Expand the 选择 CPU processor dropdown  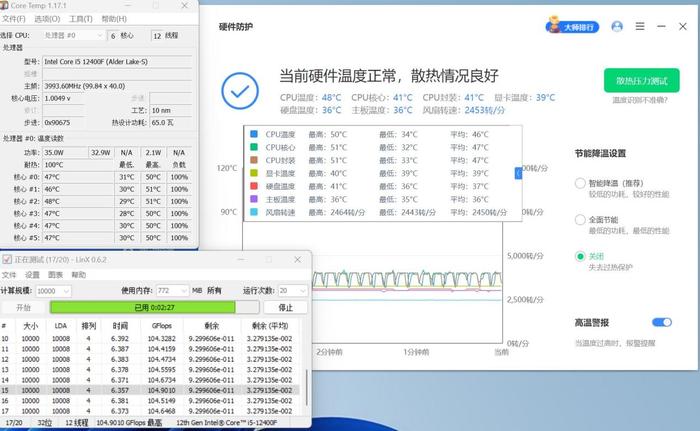[x=74, y=35]
